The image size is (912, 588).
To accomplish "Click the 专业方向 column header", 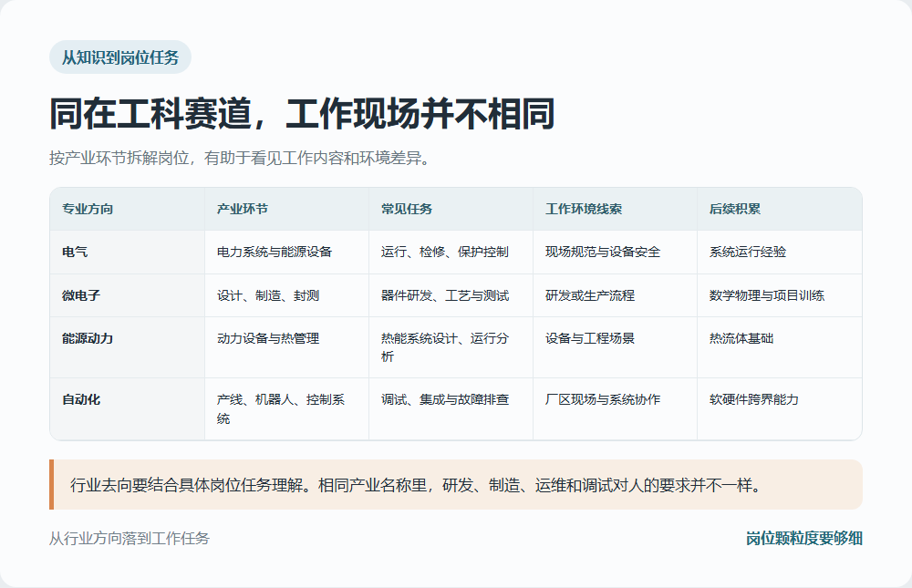I will [x=128, y=209].
